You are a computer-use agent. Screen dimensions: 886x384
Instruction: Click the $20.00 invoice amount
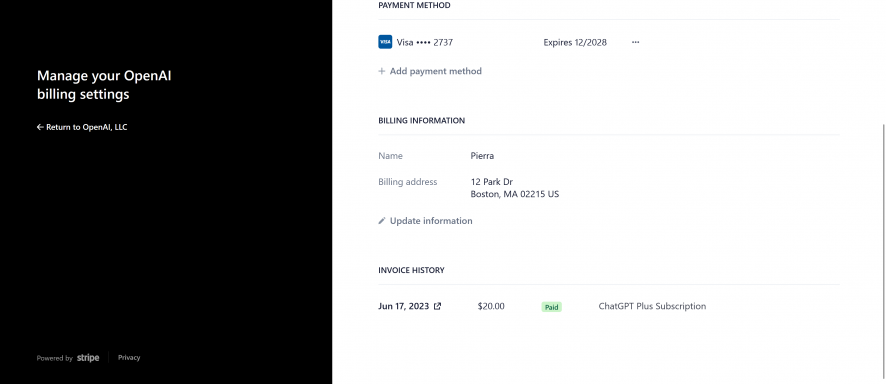491,306
